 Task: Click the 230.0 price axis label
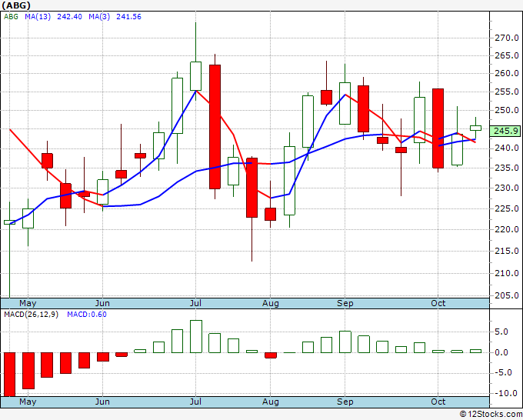pyautogui.click(x=506, y=188)
